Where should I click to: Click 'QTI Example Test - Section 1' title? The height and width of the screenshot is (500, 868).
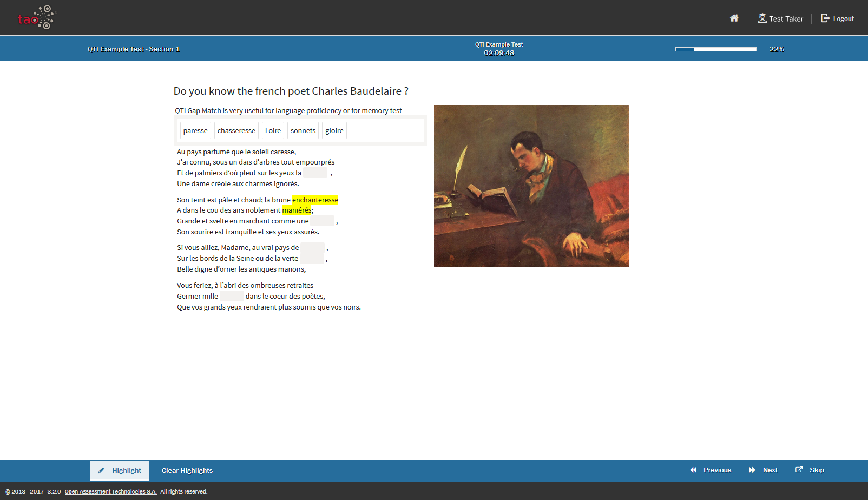[x=134, y=49]
